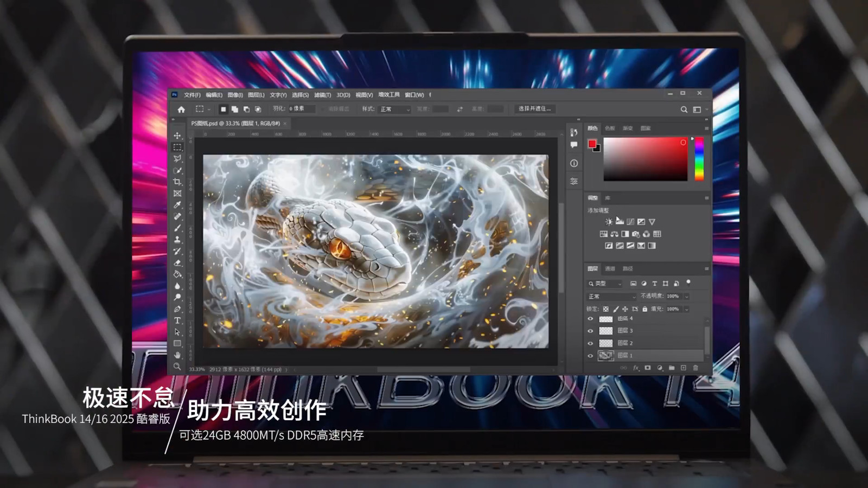Add a Color Balance adjustment
868x488 pixels.
pyautogui.click(x=615, y=234)
